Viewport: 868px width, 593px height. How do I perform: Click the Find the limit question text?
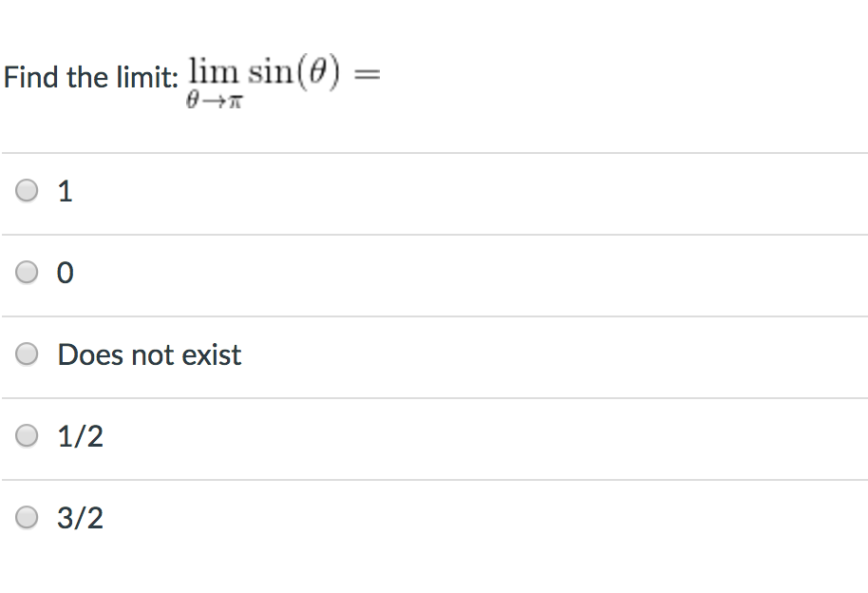click(x=91, y=77)
